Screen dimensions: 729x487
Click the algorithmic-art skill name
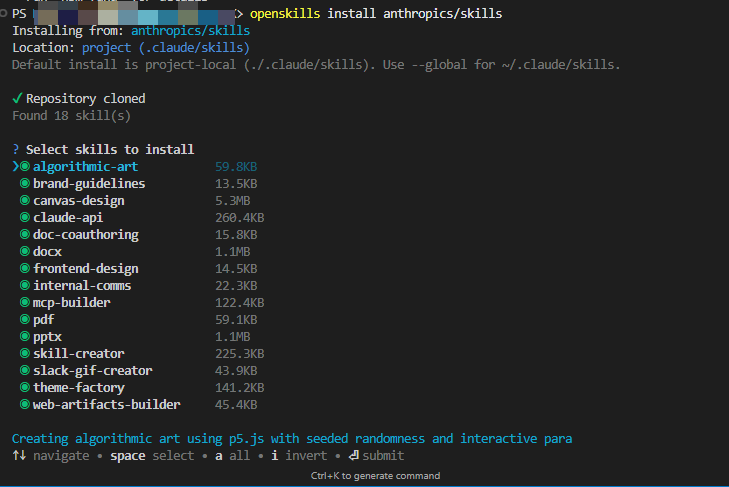click(86, 167)
